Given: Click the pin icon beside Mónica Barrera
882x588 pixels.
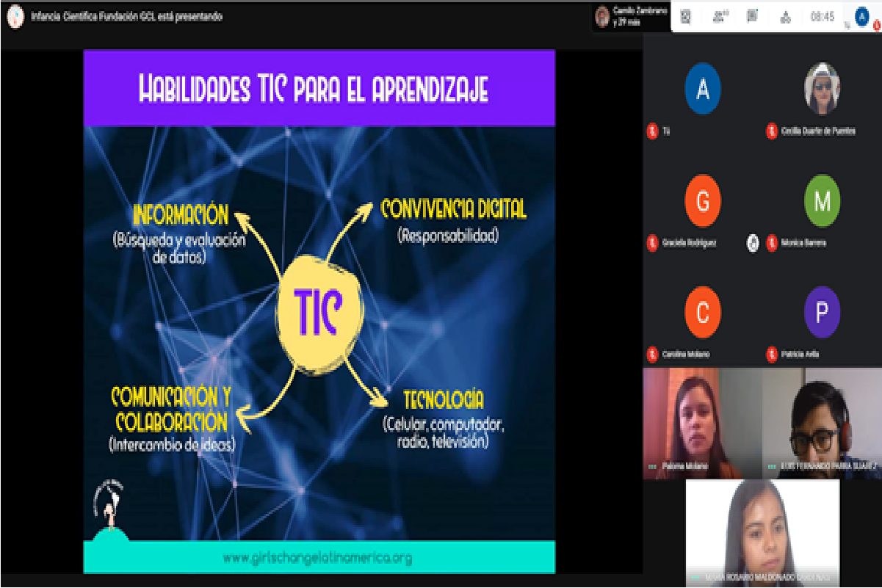Looking at the screenshot, I should (x=753, y=243).
